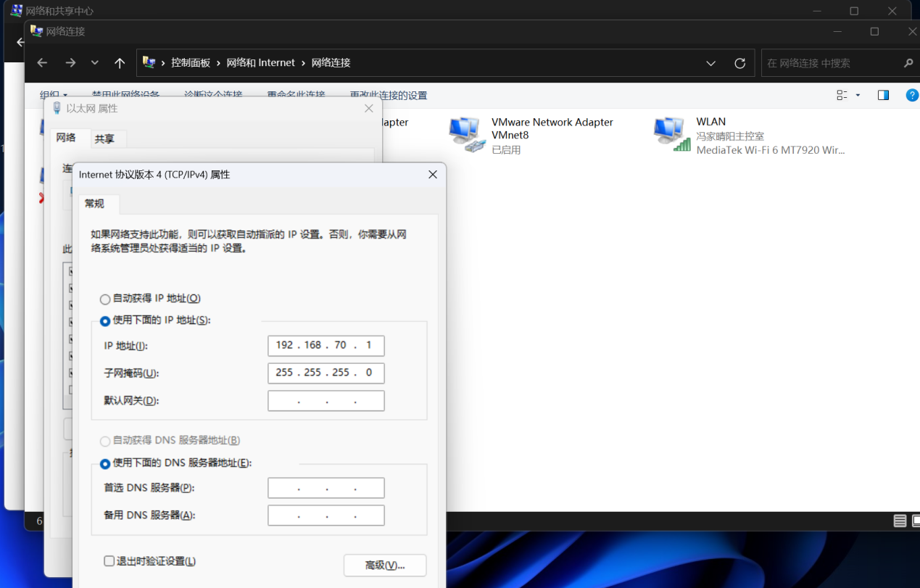
Task: Open the view options dropdown arrow
Action: point(858,95)
